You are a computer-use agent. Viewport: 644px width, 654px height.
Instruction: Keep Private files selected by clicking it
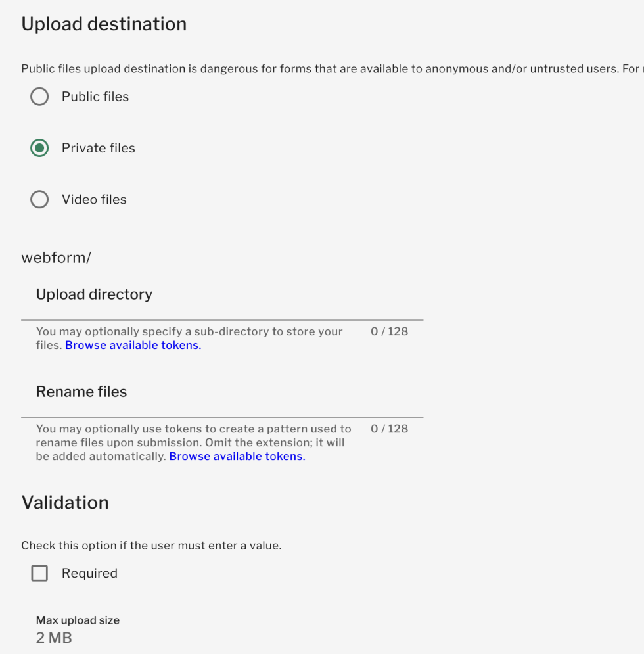[39, 148]
